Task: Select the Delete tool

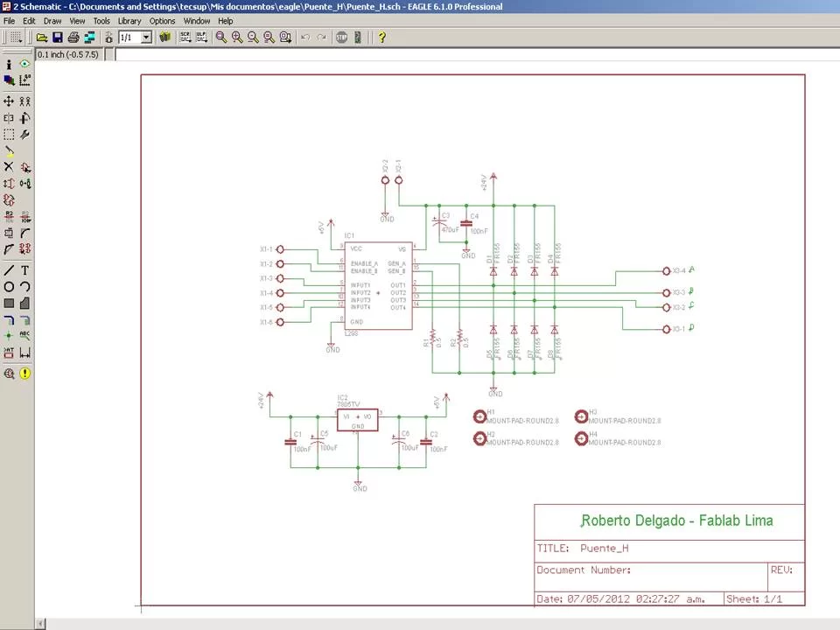Action: tap(10, 164)
